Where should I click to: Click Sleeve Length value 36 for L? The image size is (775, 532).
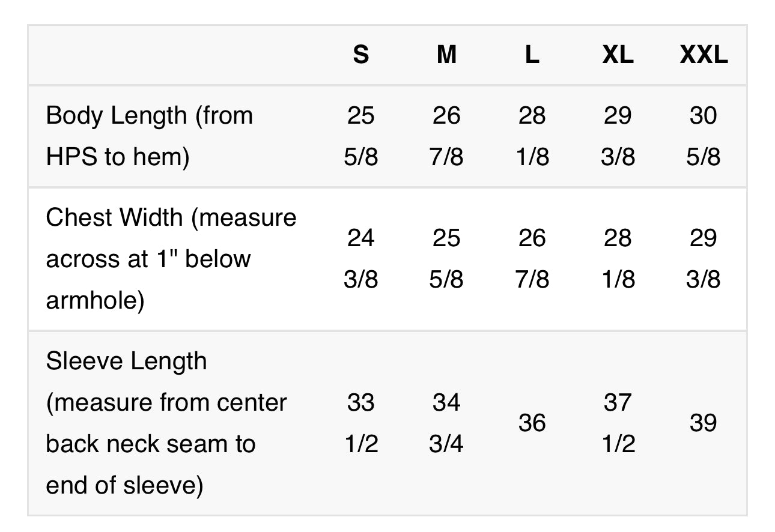(532, 423)
